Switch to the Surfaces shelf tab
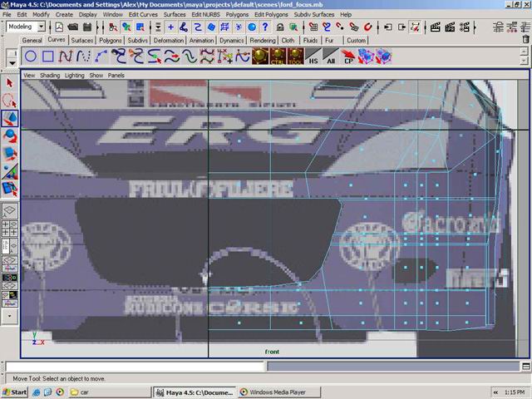532x399 pixels. (82, 40)
